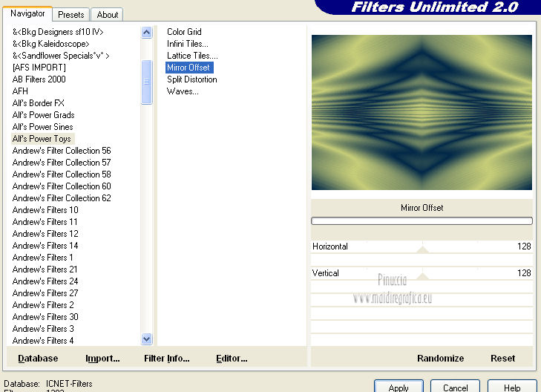Click the scroll down arrow in category list
This screenshot has width=541, height=392.
coord(147,339)
